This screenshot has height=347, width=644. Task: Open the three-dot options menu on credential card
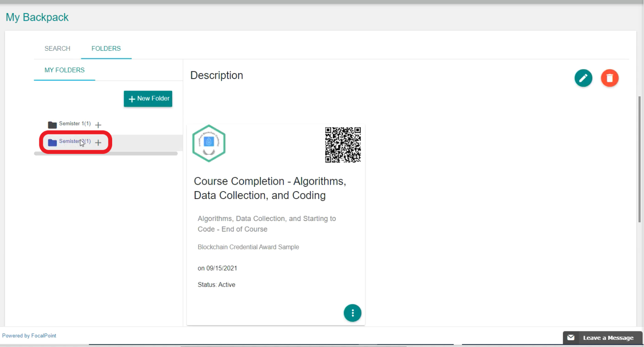coord(352,313)
